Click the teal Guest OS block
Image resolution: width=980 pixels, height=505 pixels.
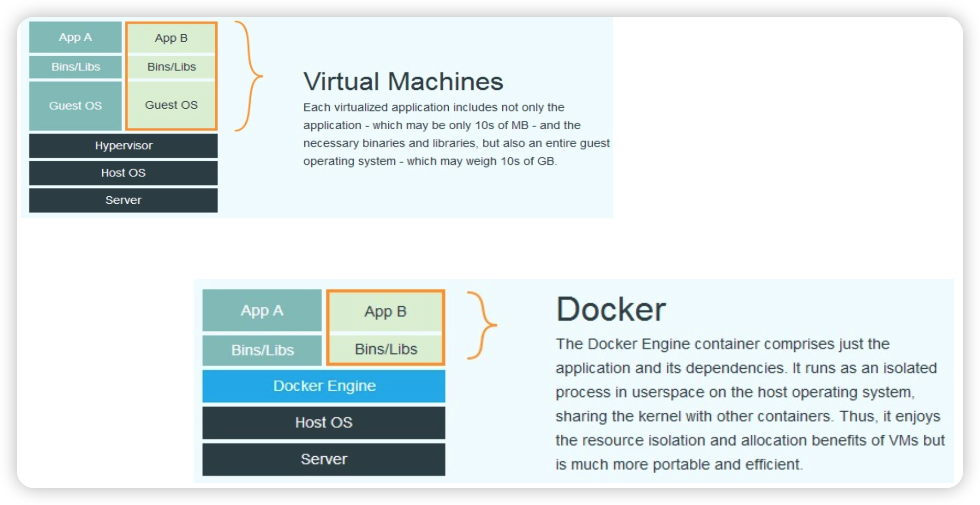(x=75, y=105)
